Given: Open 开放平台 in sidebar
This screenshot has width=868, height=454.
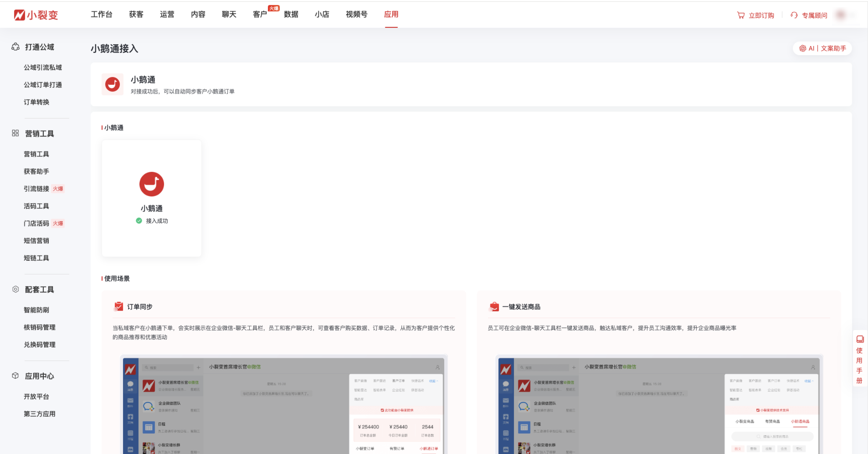Looking at the screenshot, I should pyautogui.click(x=36, y=397).
